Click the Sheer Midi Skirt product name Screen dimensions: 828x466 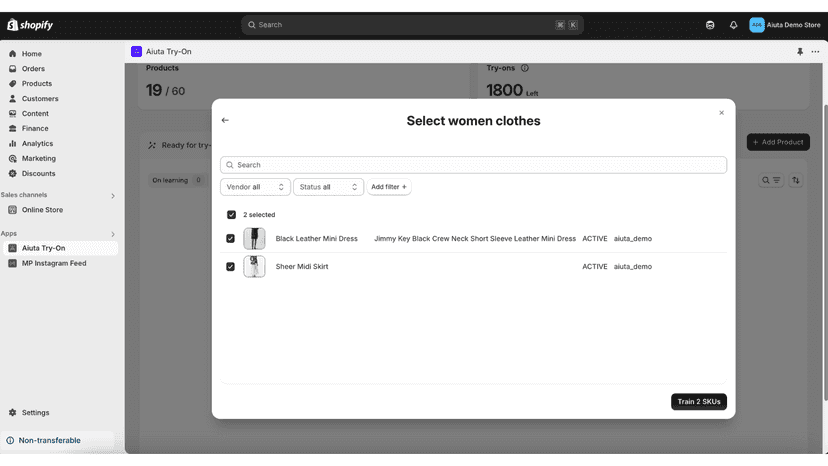pyautogui.click(x=302, y=267)
